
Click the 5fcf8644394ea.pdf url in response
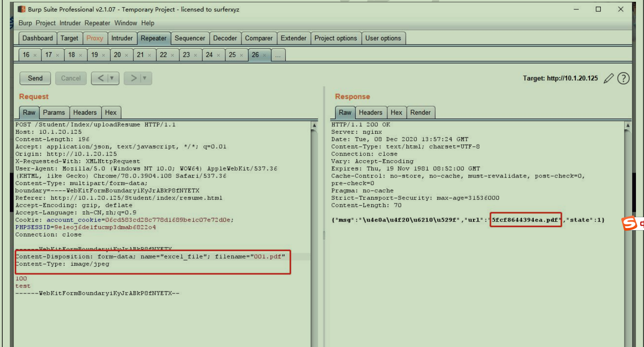click(x=525, y=219)
